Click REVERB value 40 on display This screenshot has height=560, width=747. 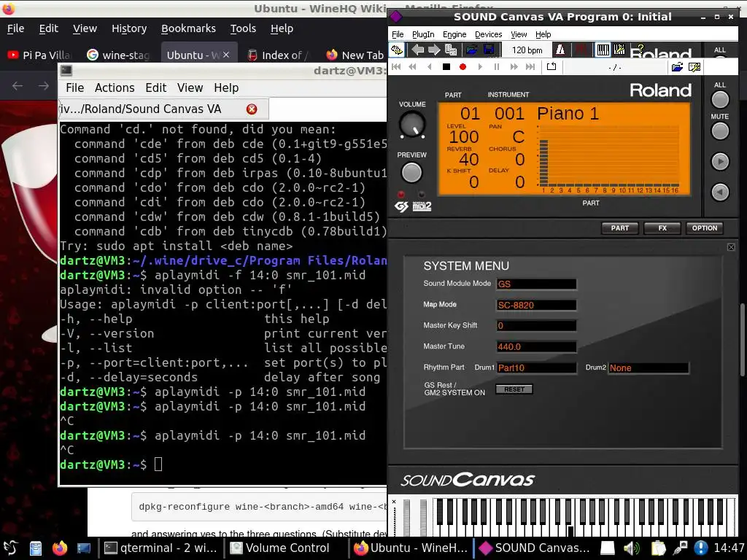[468, 160]
